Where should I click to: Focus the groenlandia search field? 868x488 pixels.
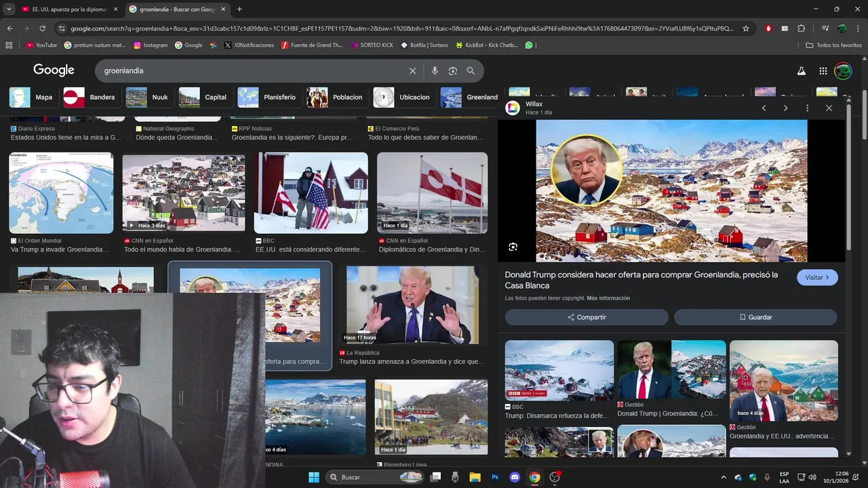tap(251, 70)
